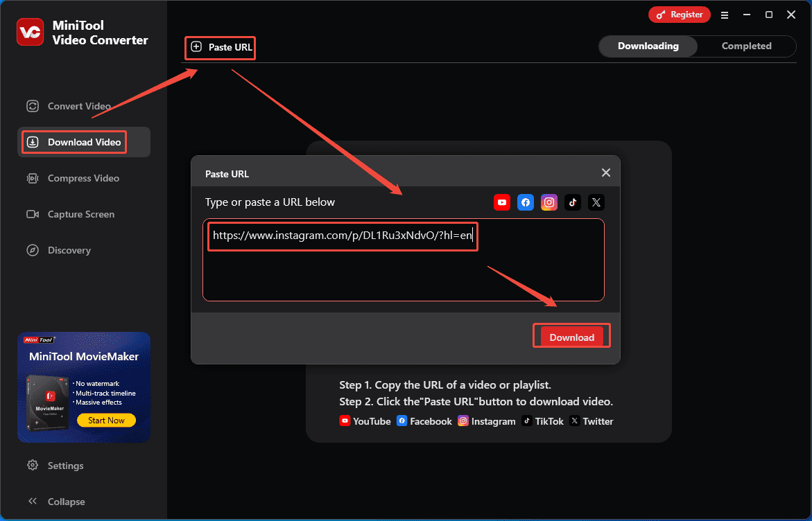812x521 pixels.
Task: Click the MovieMaker product box image
Action: [48, 403]
